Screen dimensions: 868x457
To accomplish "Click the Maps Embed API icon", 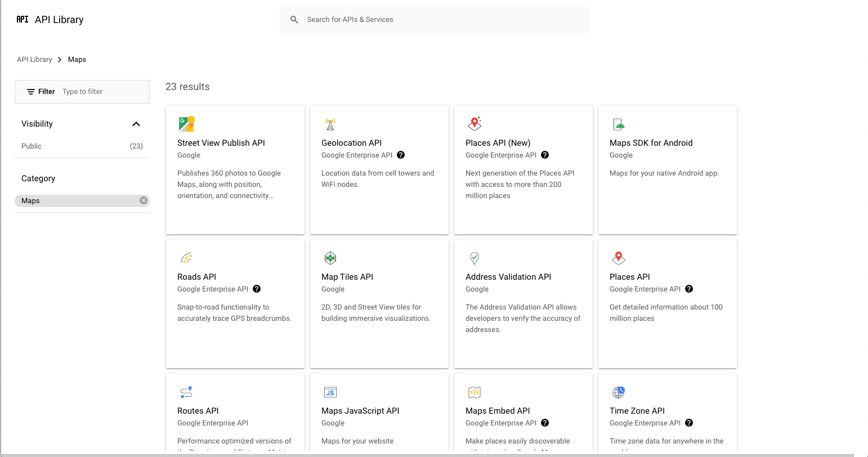I will (475, 392).
